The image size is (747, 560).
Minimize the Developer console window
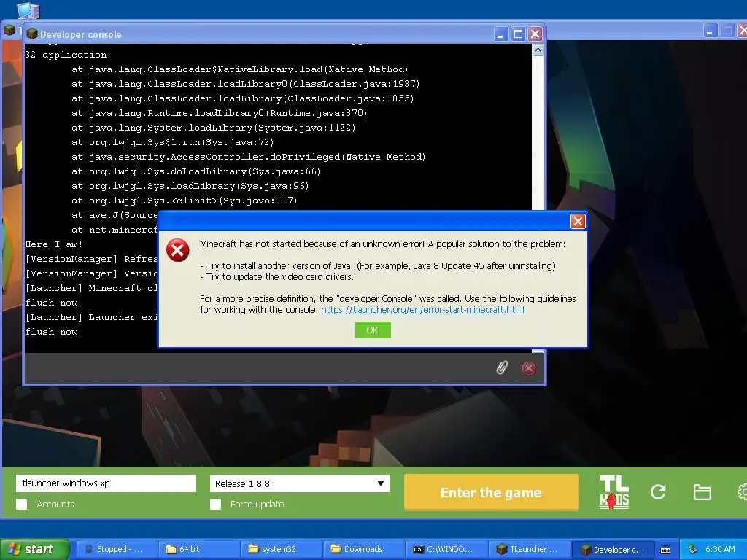500,34
